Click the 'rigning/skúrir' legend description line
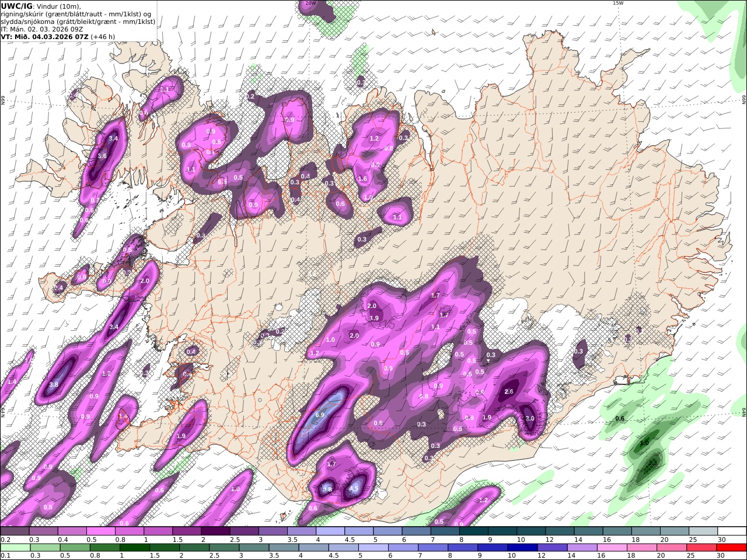The width and height of the screenshot is (747, 560). point(76,14)
